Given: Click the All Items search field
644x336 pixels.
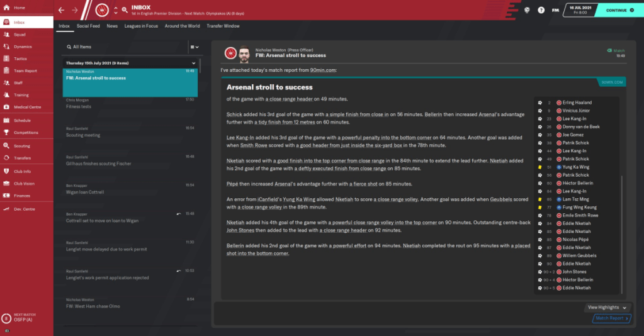Looking at the screenshot, I should pos(126,47).
